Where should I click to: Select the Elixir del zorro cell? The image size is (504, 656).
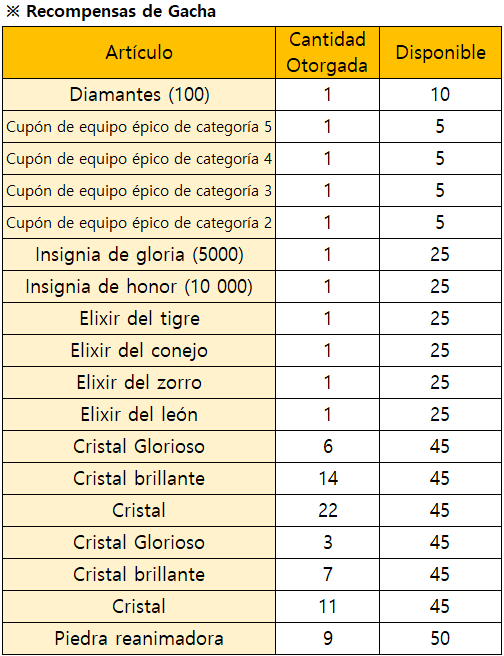[x=139, y=382]
